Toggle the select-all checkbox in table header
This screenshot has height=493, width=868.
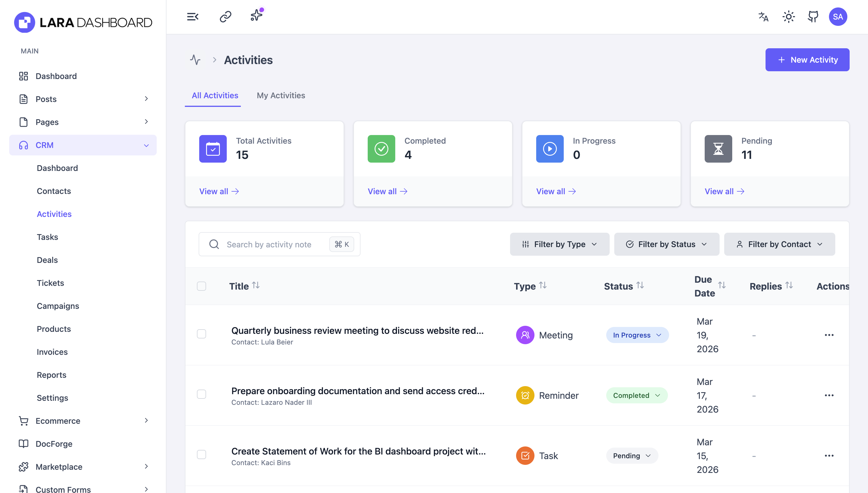pos(201,286)
